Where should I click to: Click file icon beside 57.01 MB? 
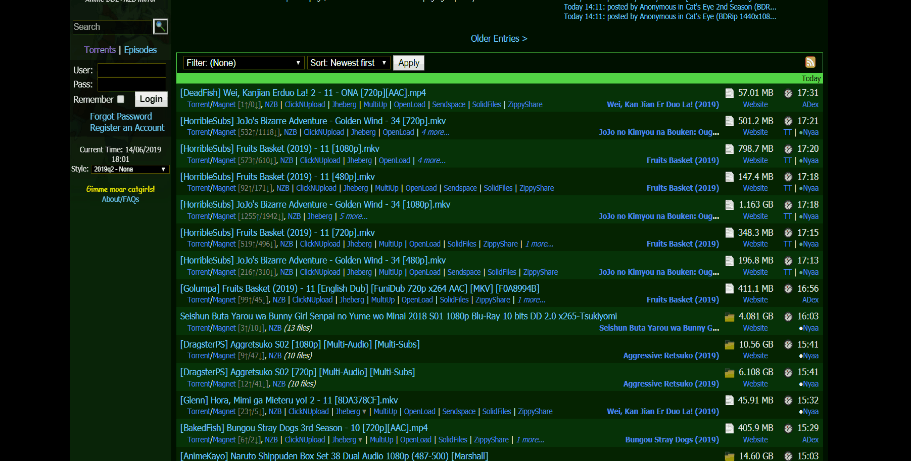[x=729, y=93]
